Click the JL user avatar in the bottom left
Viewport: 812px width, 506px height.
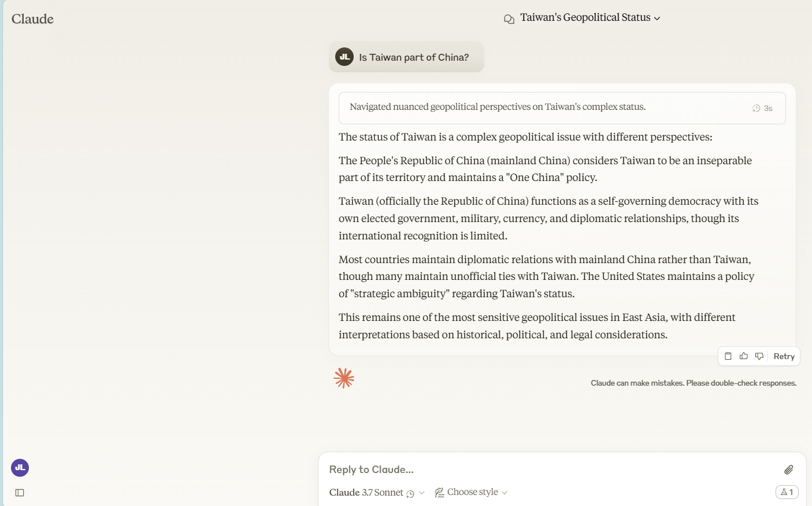(20, 468)
